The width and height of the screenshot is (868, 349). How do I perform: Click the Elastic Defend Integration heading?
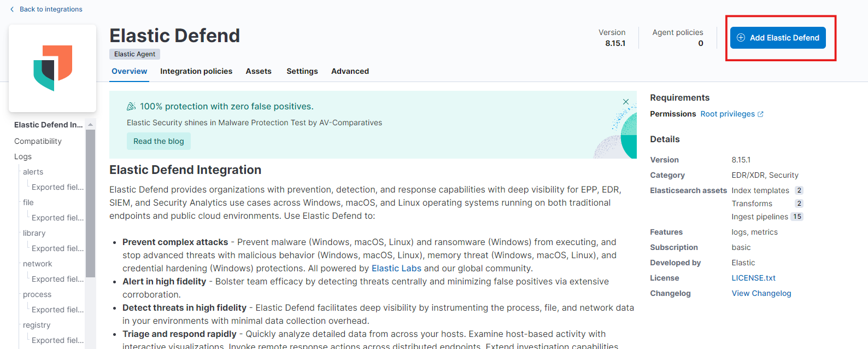(x=185, y=170)
